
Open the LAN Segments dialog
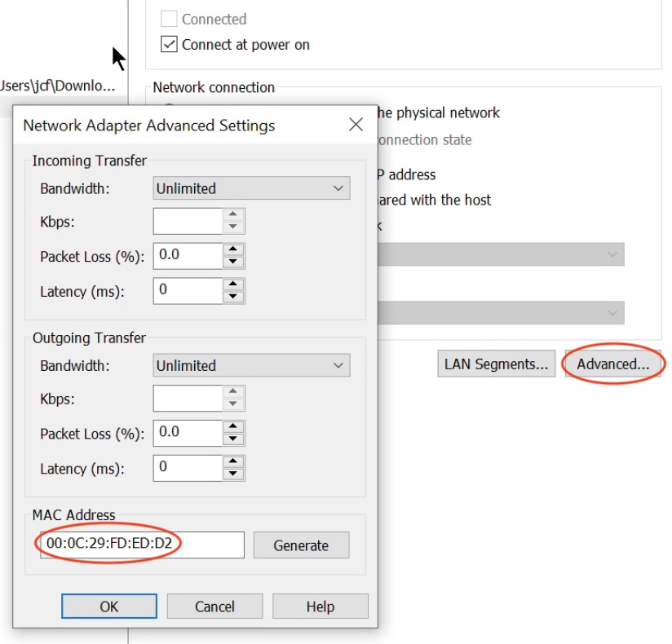tap(496, 364)
